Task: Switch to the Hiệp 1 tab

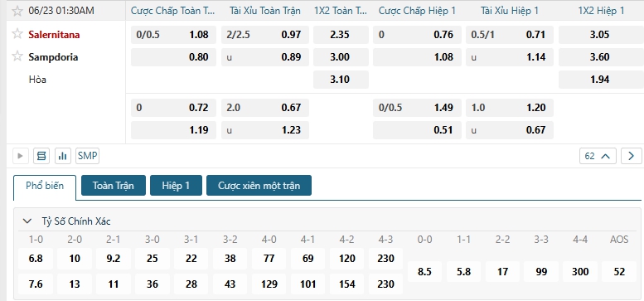Action: click(x=176, y=185)
